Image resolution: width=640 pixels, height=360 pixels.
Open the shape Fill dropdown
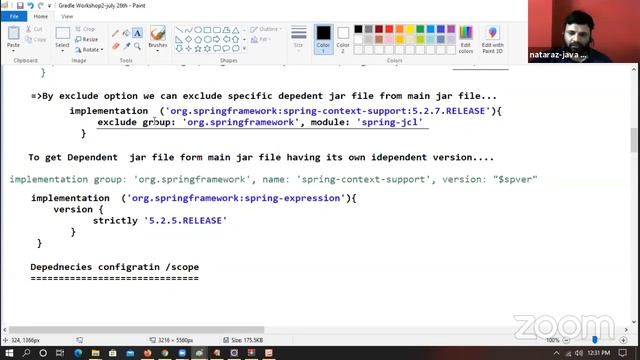point(261,40)
